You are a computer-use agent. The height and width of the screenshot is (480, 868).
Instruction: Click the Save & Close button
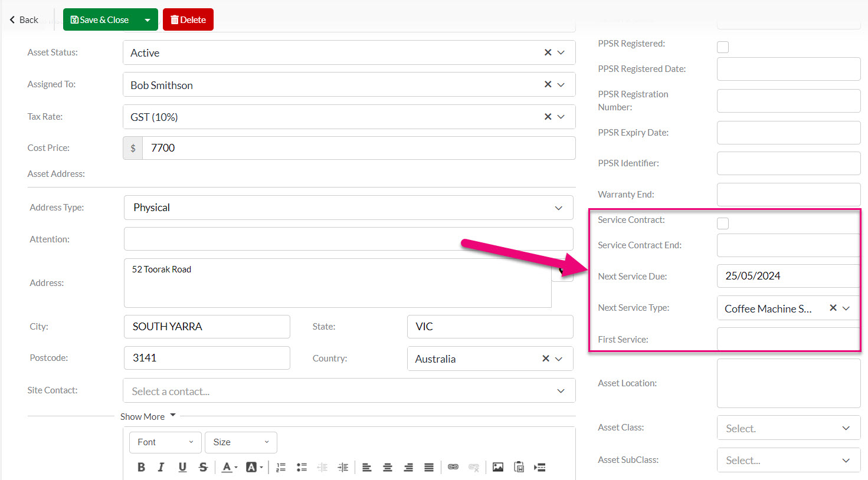coord(100,19)
